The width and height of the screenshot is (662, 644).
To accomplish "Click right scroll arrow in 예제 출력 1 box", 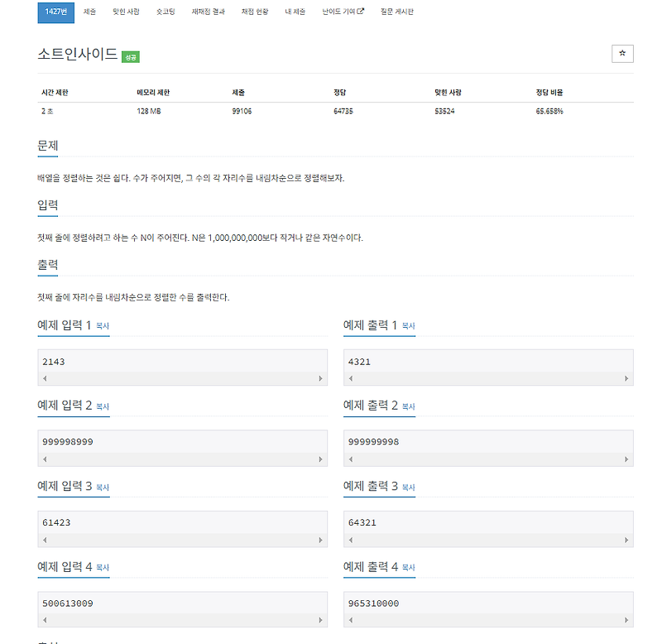I will click(626, 378).
